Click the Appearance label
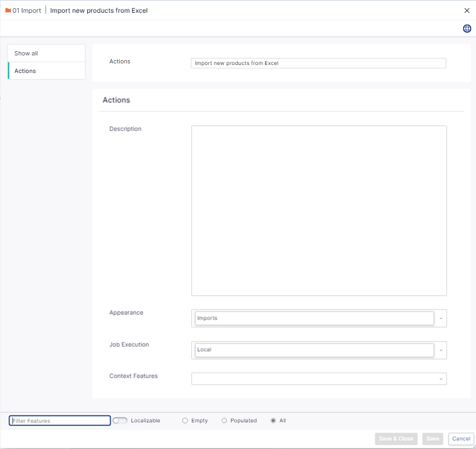Screen dimensions: 476x449 126,313
